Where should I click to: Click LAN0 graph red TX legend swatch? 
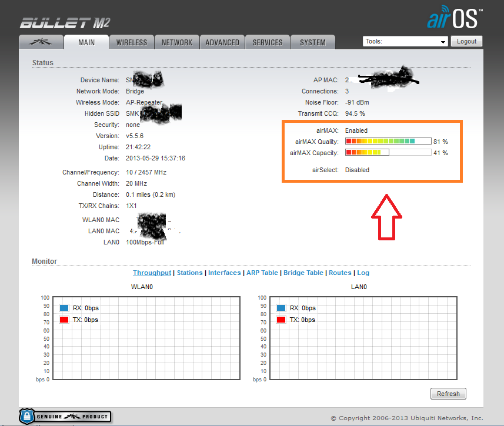click(281, 320)
